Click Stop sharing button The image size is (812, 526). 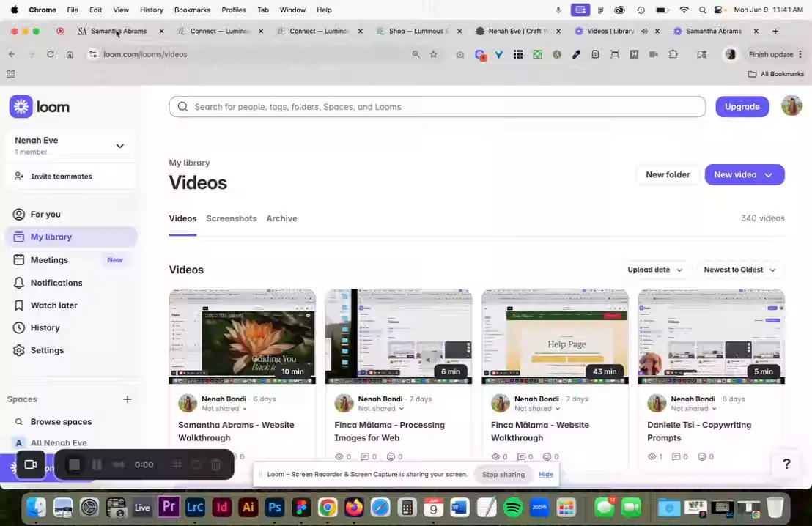(503, 474)
